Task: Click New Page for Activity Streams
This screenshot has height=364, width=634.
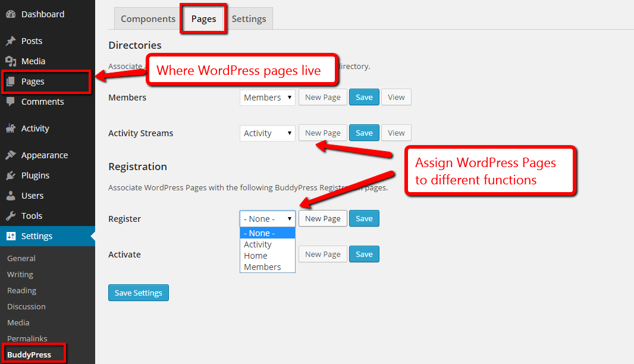Action: point(323,133)
